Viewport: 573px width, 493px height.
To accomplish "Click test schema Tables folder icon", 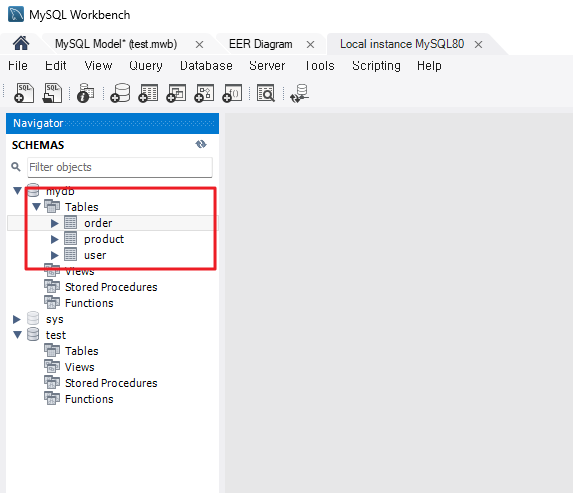I will pos(52,350).
